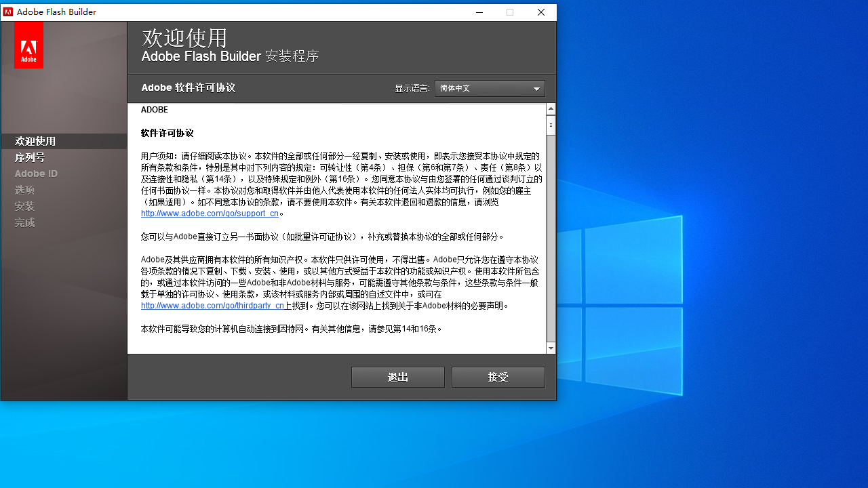Screen dimensions: 868x488
Task: Open the adobe.com/go/thirdparty_cn link
Action: [212, 306]
